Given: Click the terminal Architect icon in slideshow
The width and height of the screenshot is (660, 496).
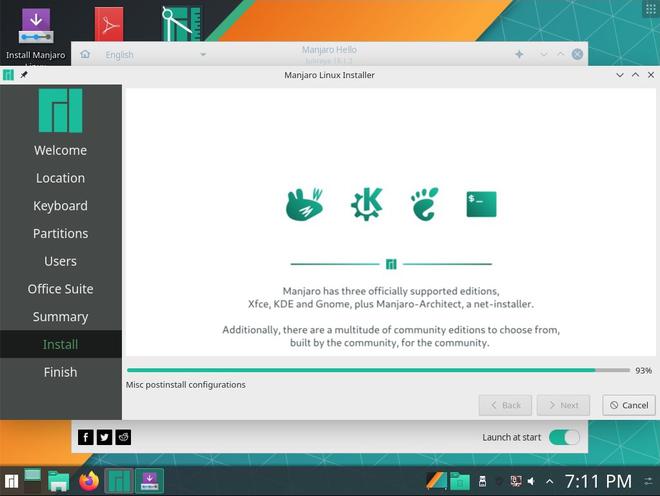Looking at the screenshot, I should pos(482,204).
